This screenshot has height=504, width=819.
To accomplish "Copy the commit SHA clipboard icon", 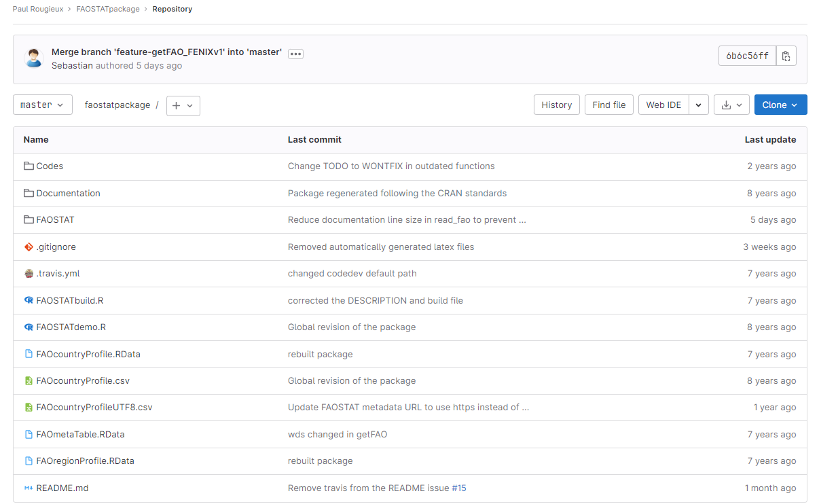I will point(786,56).
